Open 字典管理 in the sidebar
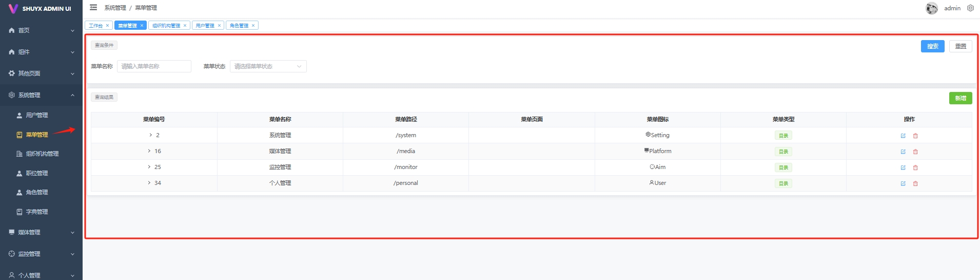Viewport: 980px width, 280px height. click(x=37, y=212)
